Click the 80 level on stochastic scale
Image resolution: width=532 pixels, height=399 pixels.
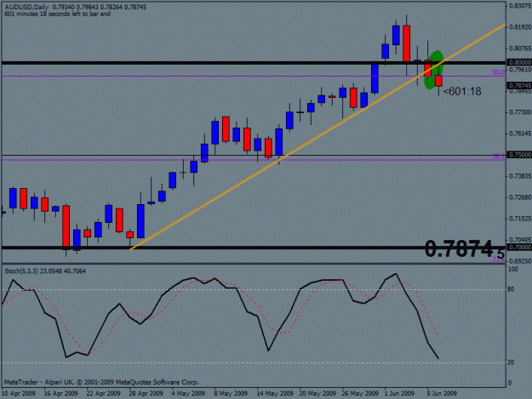pos(511,289)
